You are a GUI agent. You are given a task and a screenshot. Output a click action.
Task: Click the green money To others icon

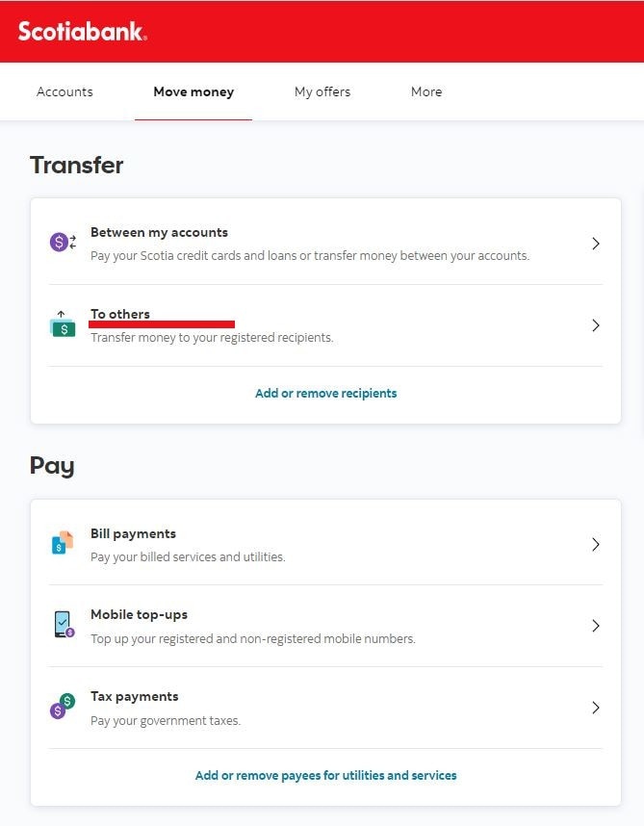click(x=63, y=324)
